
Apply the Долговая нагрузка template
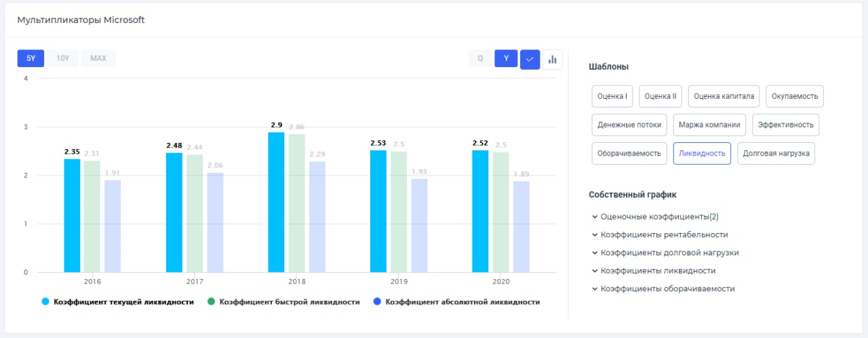tap(776, 153)
